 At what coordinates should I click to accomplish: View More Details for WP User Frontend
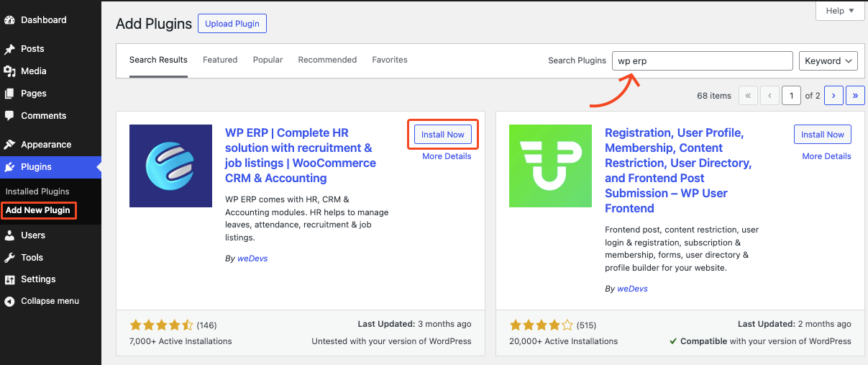(826, 156)
